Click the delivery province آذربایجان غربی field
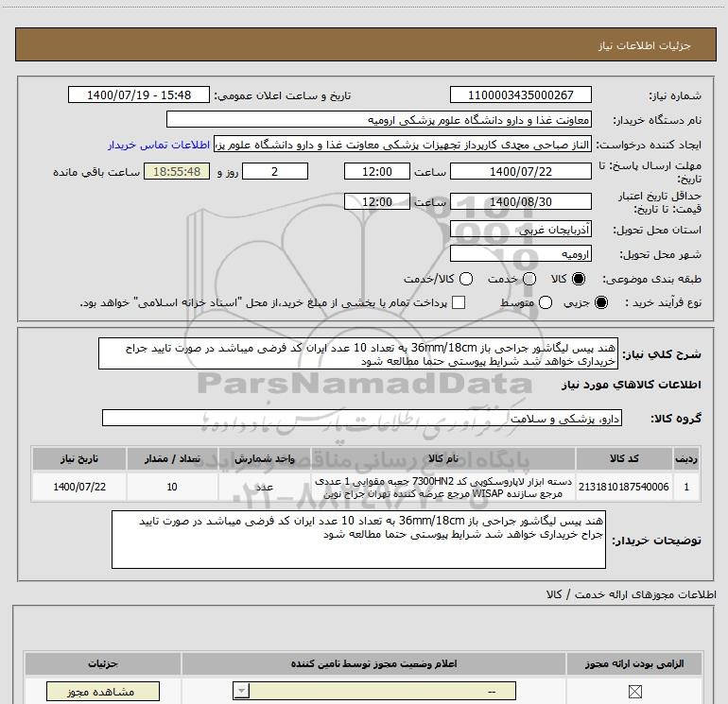The height and width of the screenshot is (704, 728). (x=520, y=229)
